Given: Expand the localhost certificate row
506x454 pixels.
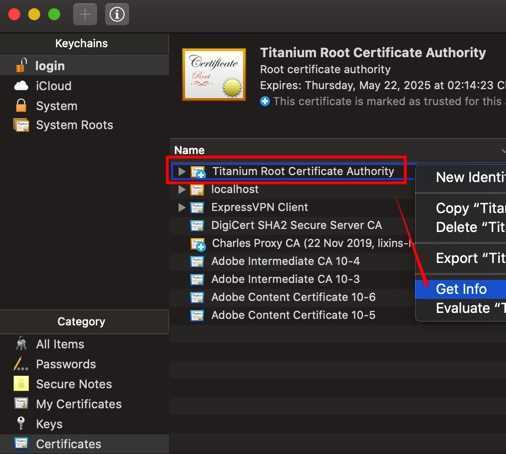Looking at the screenshot, I should (182, 189).
